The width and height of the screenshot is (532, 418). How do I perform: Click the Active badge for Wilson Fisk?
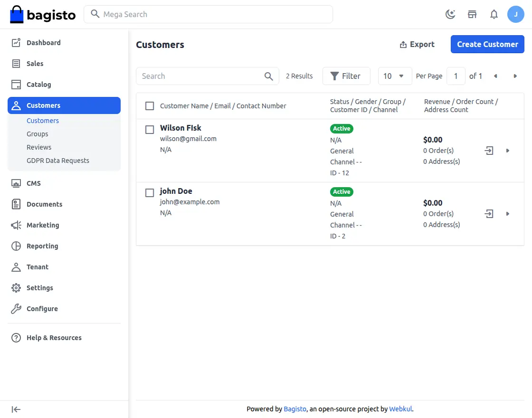342,129
